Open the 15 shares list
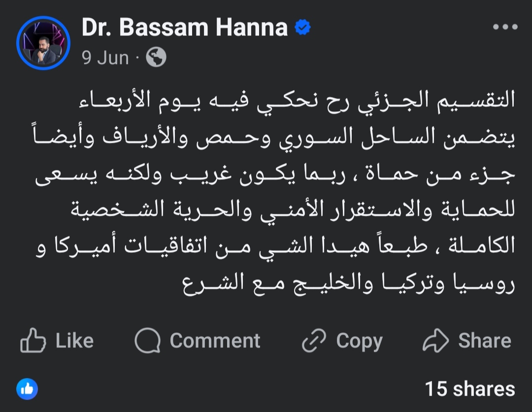 (469, 389)
